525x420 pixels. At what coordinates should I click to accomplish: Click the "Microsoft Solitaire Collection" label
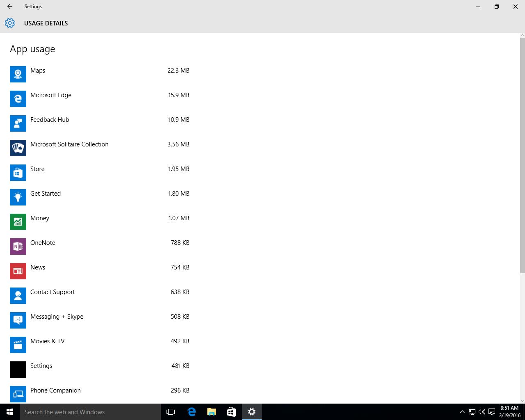click(69, 144)
